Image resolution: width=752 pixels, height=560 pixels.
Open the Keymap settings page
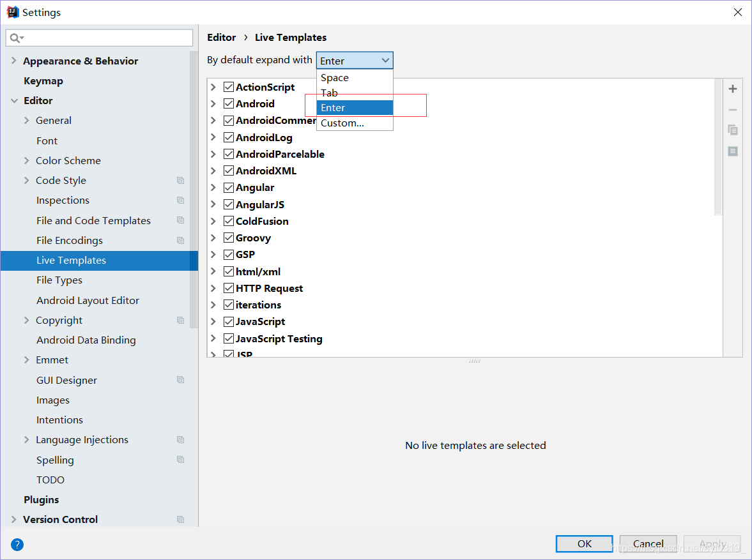coord(43,81)
